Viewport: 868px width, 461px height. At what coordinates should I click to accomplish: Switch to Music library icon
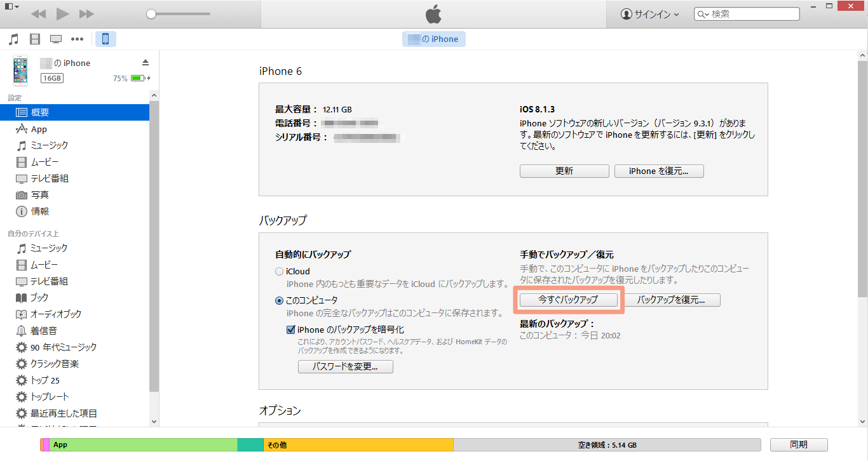tap(13, 39)
